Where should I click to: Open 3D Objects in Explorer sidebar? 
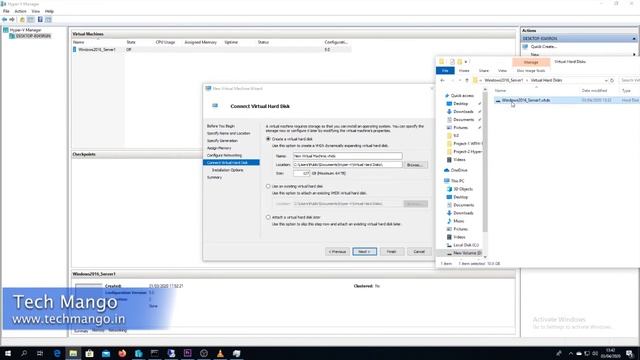463,189
